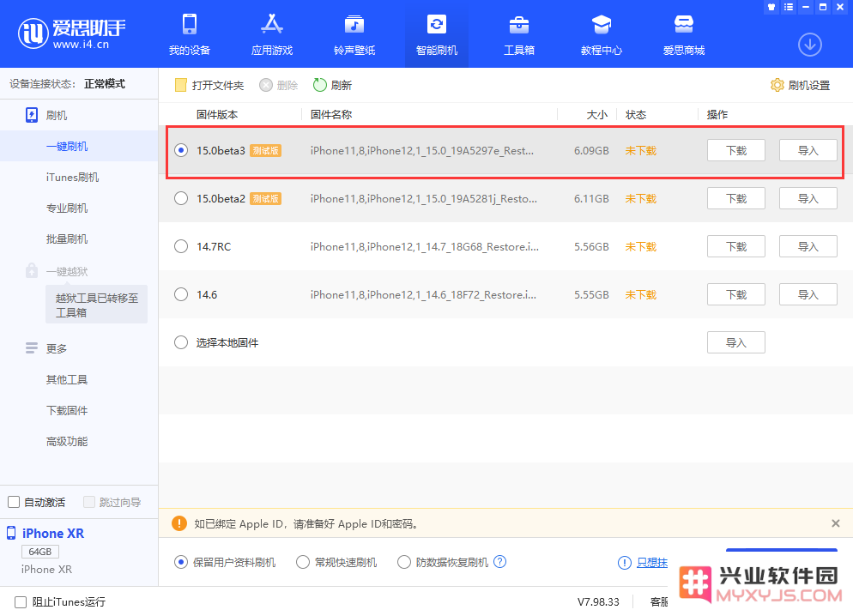Open 其他工具 sidebar item

(x=67, y=379)
